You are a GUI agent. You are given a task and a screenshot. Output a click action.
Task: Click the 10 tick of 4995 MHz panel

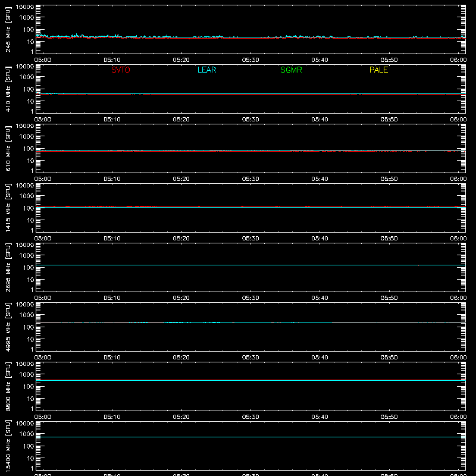coord(30,339)
